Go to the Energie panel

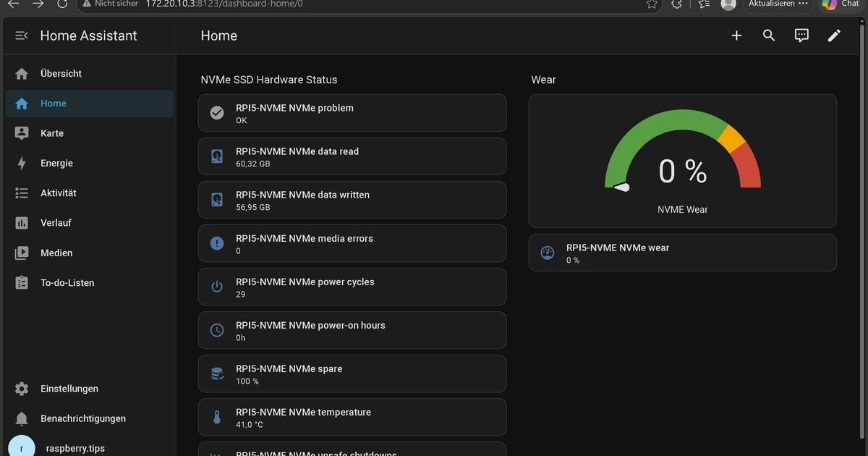click(x=89, y=164)
